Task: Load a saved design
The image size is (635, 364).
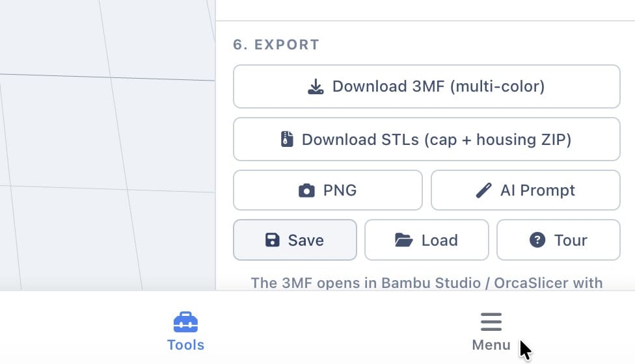Action: 426,240
